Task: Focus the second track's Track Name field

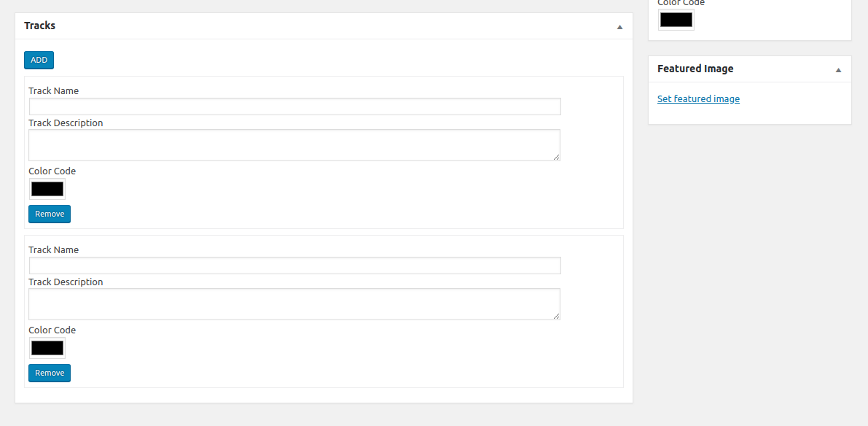Action: (x=294, y=266)
